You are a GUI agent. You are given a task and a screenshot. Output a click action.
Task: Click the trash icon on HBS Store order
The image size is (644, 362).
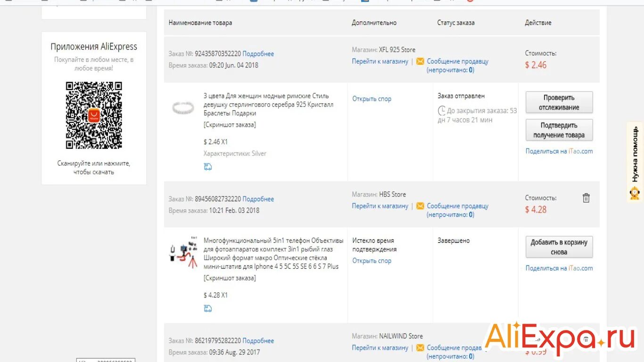click(586, 198)
